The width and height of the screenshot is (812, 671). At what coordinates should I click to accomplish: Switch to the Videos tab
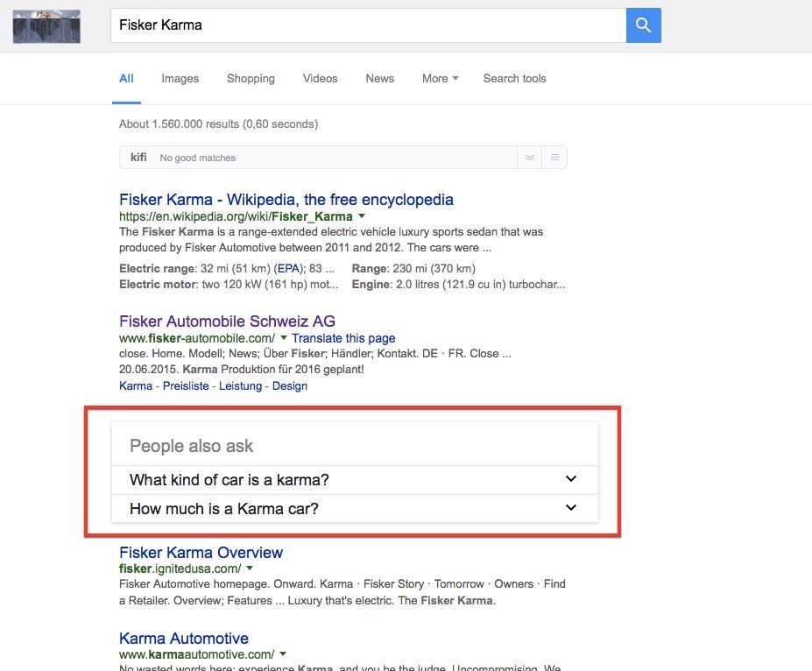[320, 79]
